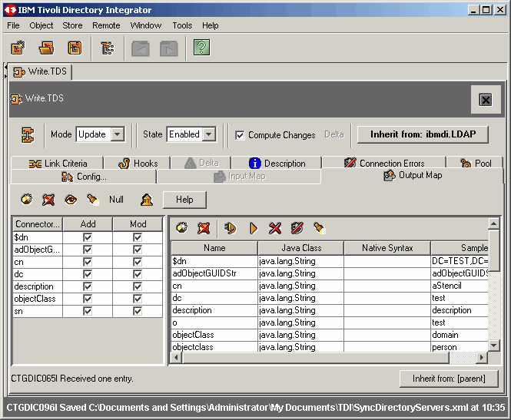Screen dimensions: 511x420
Task: Open the Mode dropdown
Action: 117,134
